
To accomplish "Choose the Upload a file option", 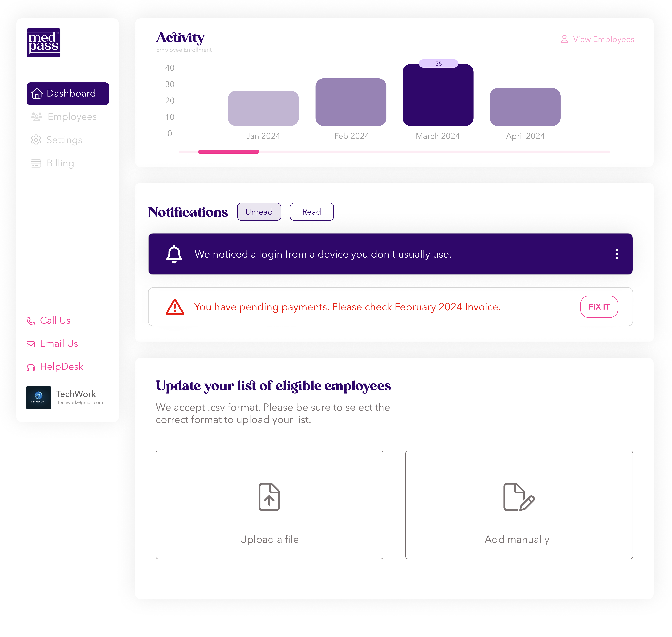I will coord(270,505).
